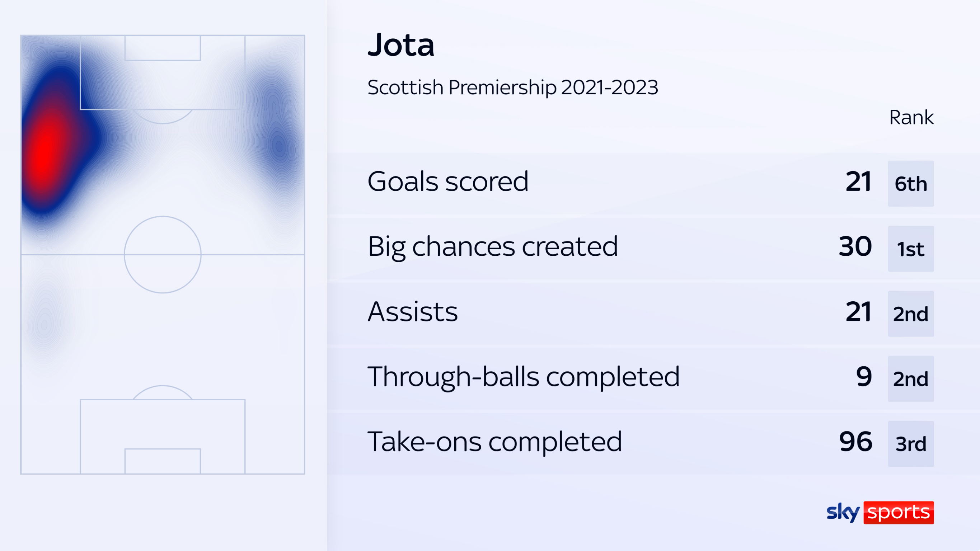The image size is (980, 551).
Task: Click the Rank column header
Action: pos(911,117)
